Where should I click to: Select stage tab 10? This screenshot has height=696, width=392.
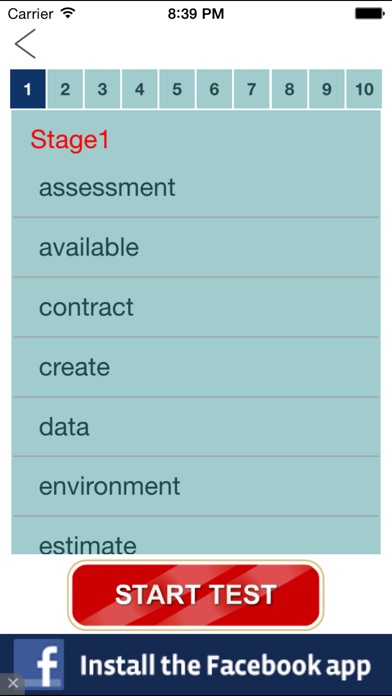click(x=364, y=89)
